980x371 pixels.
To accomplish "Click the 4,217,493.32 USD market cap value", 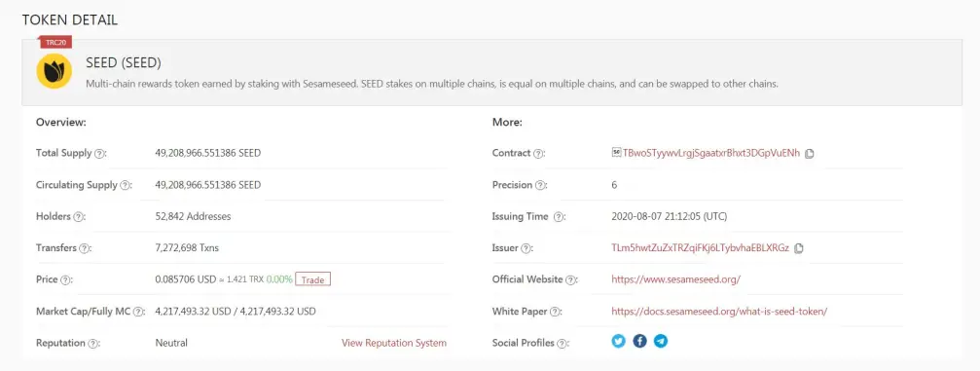I will pyautogui.click(x=235, y=311).
